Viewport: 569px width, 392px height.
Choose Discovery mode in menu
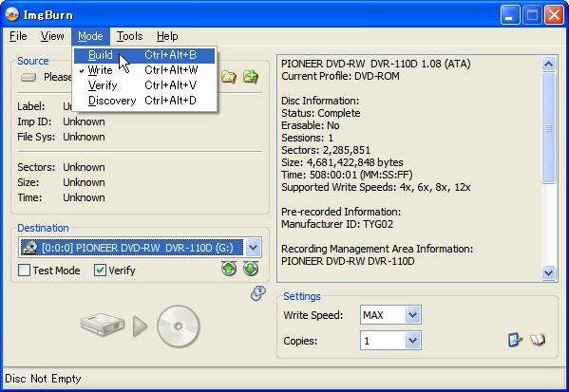144,101
